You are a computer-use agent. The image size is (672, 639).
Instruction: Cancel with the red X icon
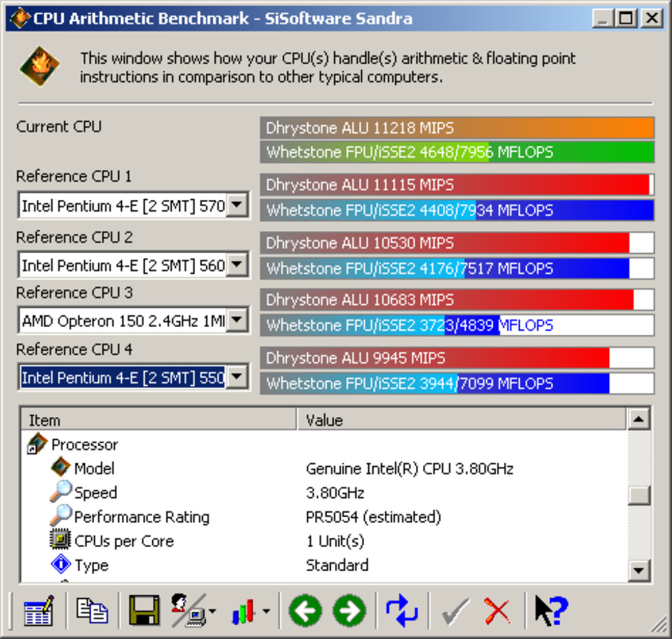pyautogui.click(x=497, y=611)
